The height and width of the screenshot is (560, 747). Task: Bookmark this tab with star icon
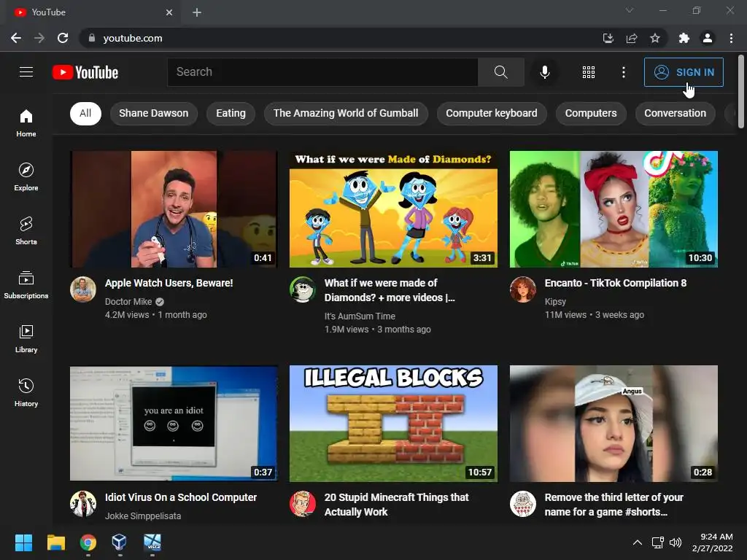pyautogui.click(x=655, y=38)
